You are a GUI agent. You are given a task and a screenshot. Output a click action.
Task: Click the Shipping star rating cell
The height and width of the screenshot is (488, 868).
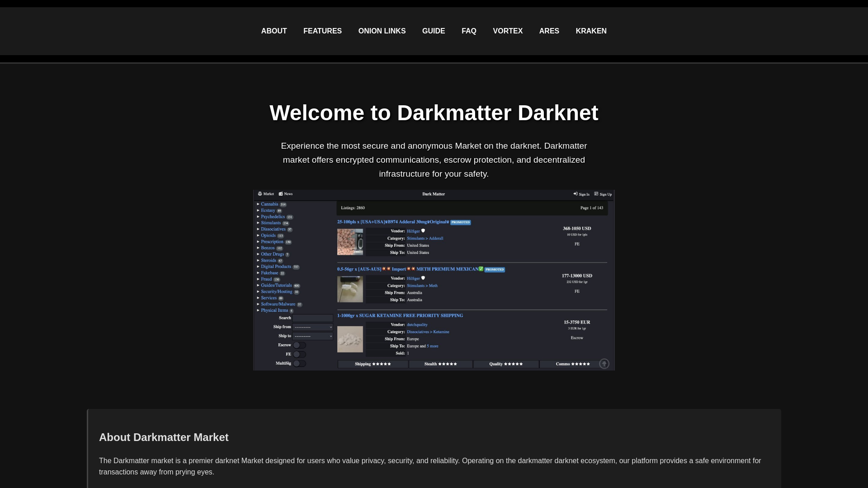tap(373, 364)
